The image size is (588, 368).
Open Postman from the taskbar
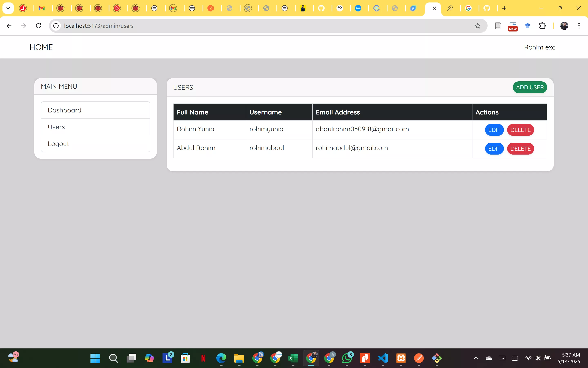419,358
